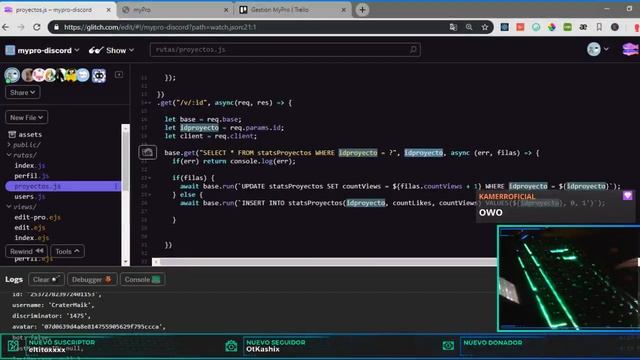Click the camera snapshot icon beside code
This screenshot has height=360, width=640.
[147, 152]
